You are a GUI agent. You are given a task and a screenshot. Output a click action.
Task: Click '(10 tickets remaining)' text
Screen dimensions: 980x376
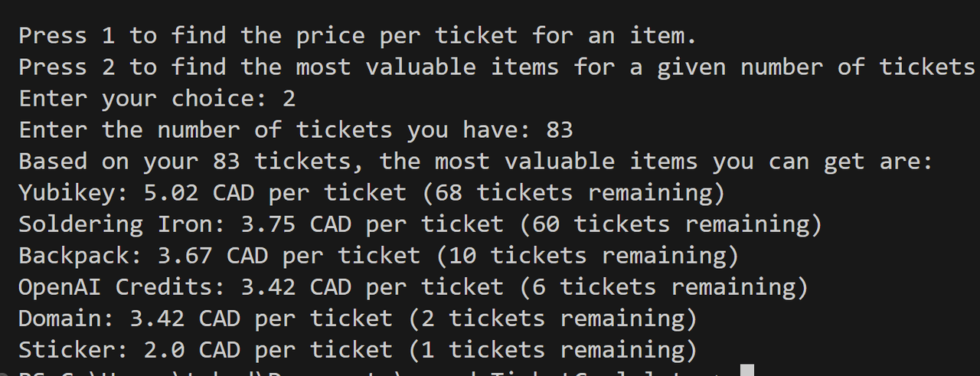[587, 256]
